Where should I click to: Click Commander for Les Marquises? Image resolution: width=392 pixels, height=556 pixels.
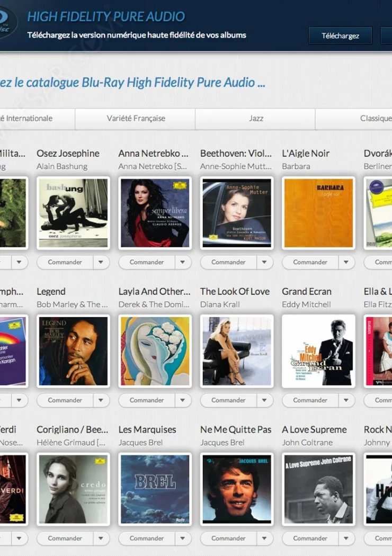(147, 539)
